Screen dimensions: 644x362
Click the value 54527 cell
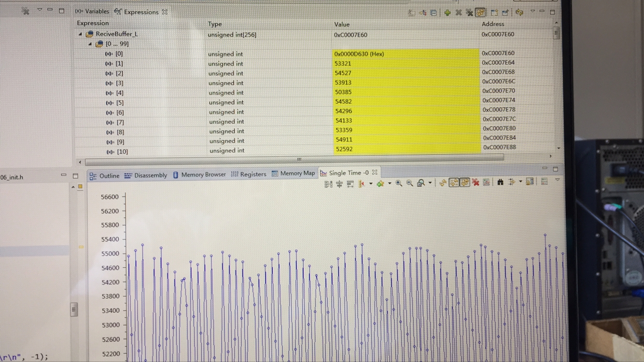click(x=406, y=73)
